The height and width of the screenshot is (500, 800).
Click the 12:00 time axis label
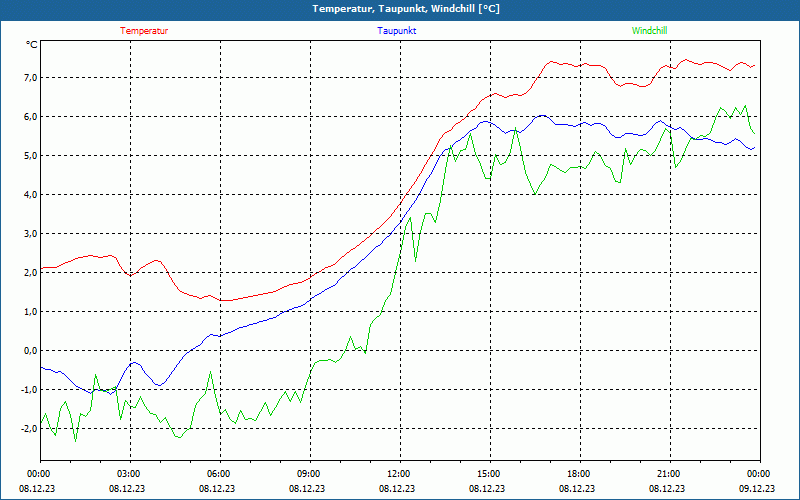[400, 473]
